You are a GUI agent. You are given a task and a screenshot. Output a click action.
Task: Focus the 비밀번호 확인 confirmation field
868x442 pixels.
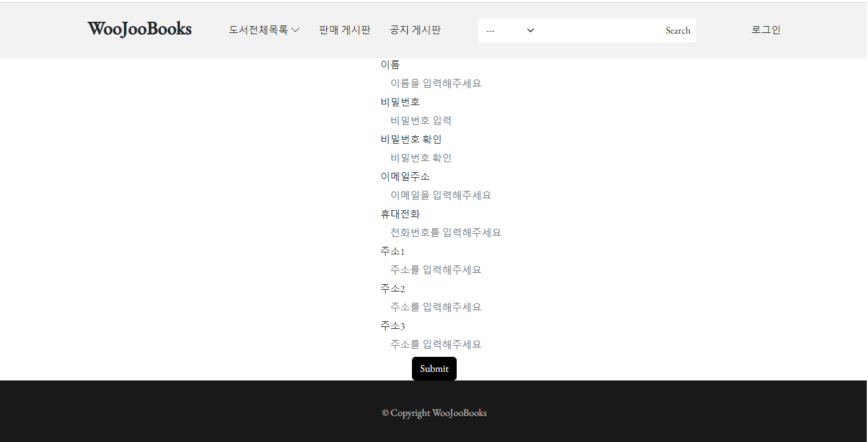(x=436, y=158)
